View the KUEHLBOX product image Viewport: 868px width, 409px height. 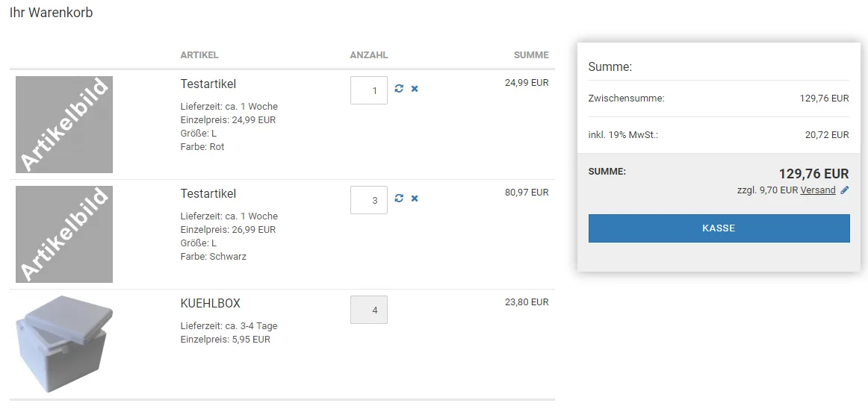(x=64, y=343)
